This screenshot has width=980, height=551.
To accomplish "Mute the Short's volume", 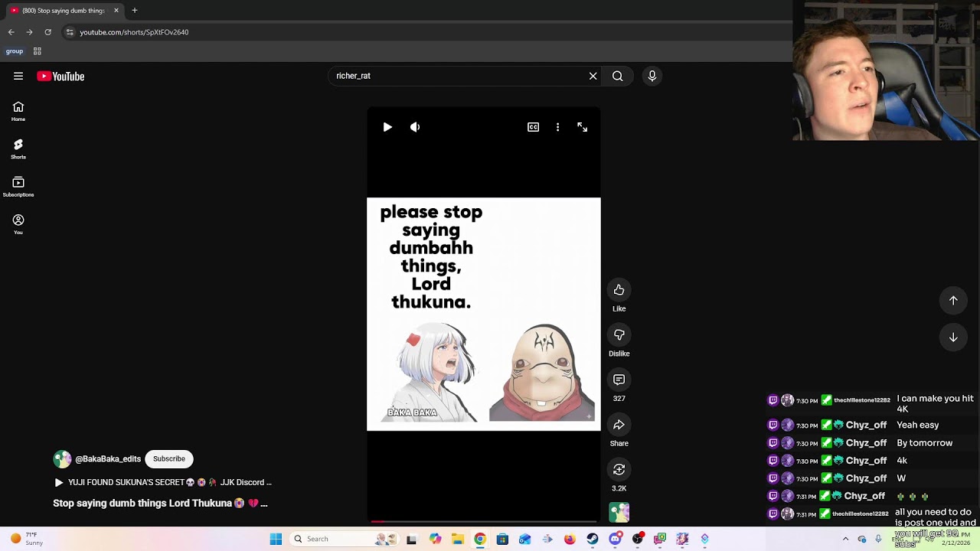I will point(415,127).
